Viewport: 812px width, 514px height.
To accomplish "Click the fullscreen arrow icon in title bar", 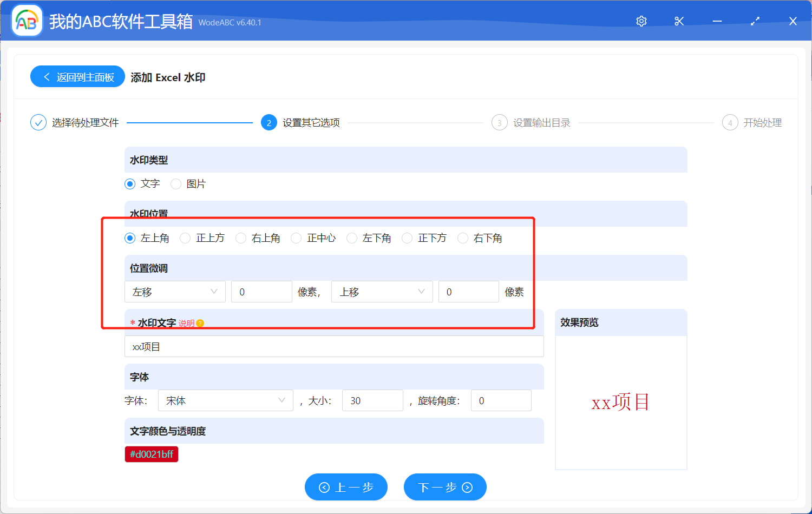I will click(x=755, y=21).
